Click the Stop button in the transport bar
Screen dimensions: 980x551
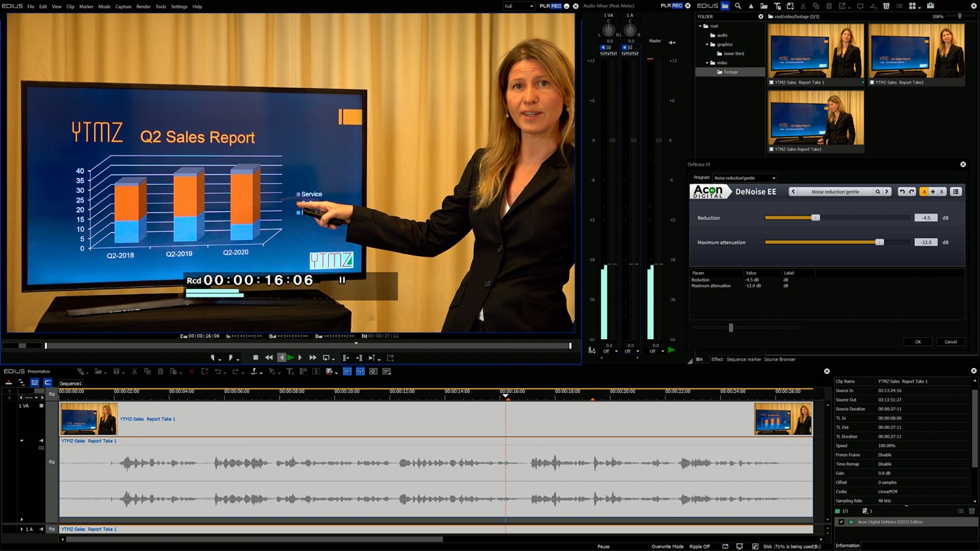click(255, 358)
